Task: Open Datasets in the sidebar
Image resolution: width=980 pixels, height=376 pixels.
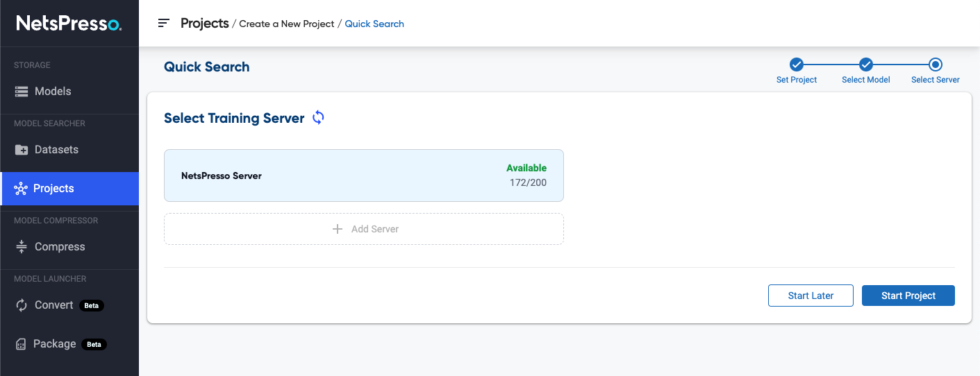Action: 69,150
